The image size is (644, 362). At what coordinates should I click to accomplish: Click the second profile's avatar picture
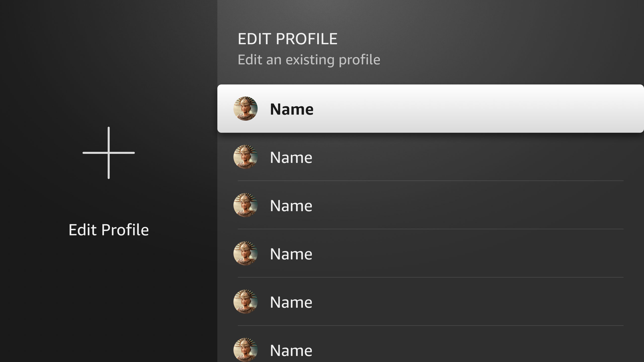click(x=246, y=157)
